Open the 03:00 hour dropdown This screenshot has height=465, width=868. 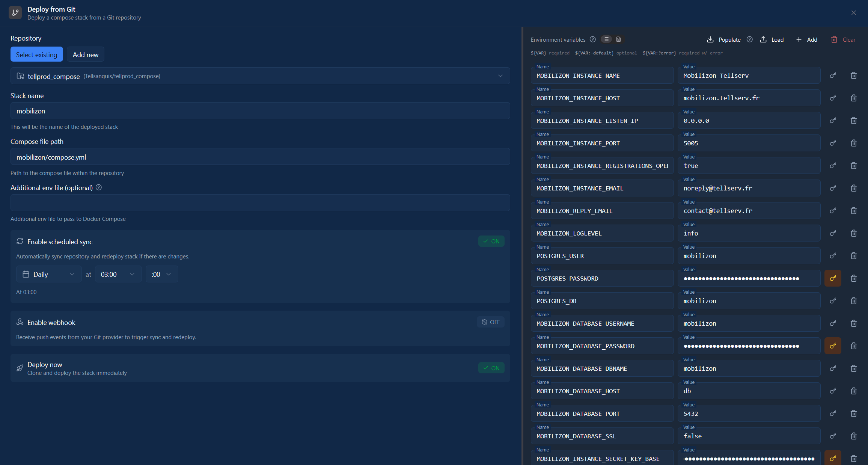click(x=118, y=274)
